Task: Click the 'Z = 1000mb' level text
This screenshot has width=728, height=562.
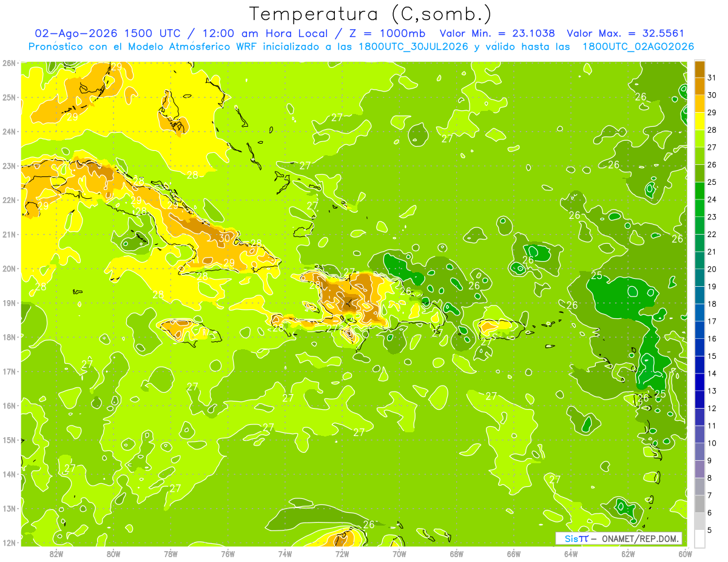Action: (386, 33)
